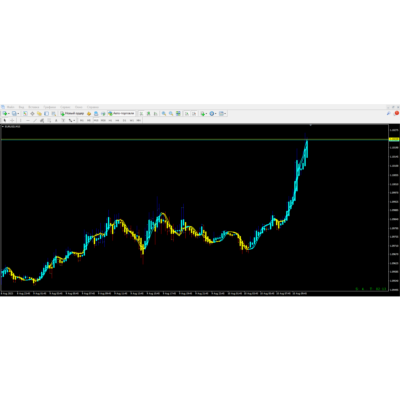Click the chart shift triangle marker
The width and height of the screenshot is (400, 400).
(x=310, y=125)
